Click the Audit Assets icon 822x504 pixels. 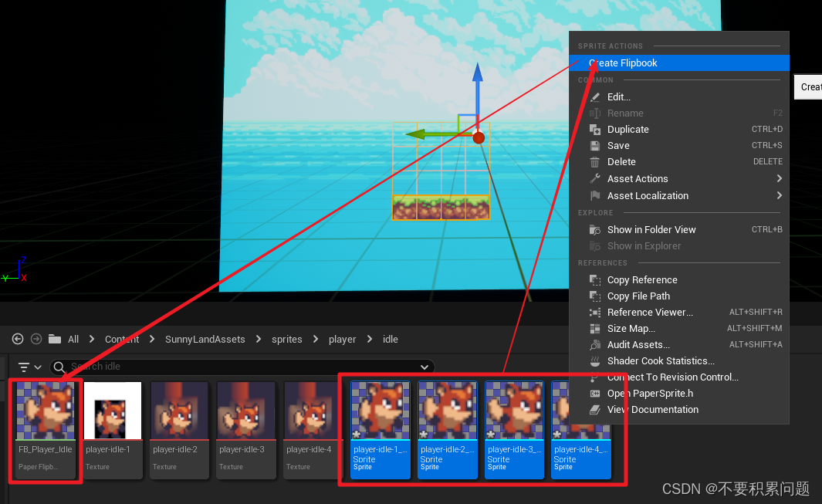click(594, 345)
